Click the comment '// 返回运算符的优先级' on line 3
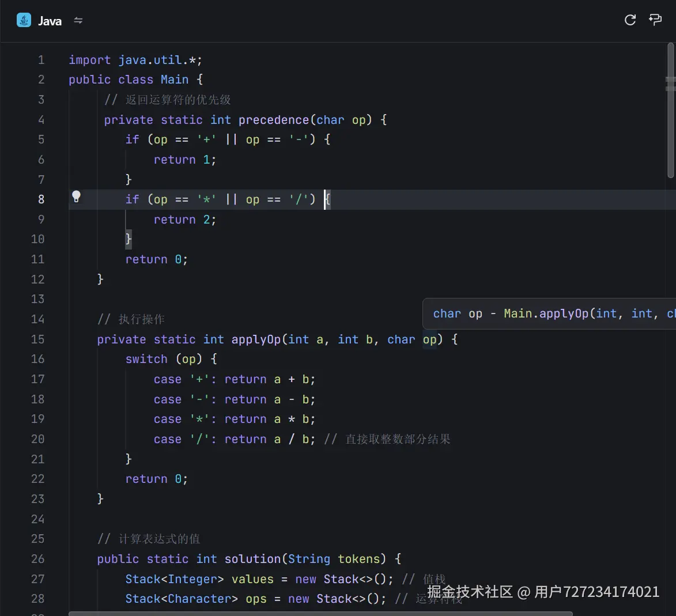Image resolution: width=676 pixels, height=616 pixels. [168, 100]
